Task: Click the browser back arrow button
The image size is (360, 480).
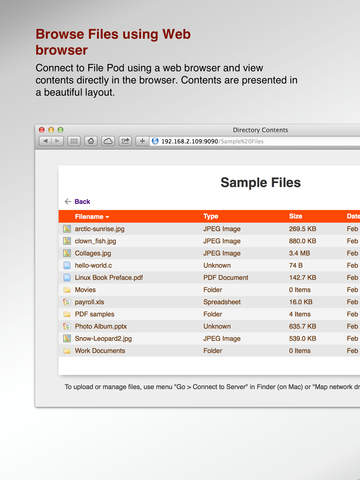Action: coord(45,141)
